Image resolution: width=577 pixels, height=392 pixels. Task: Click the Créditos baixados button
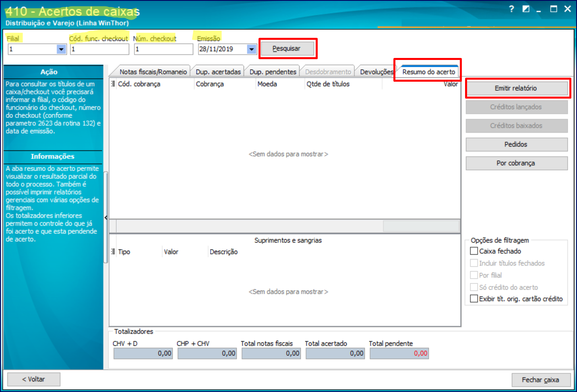pyautogui.click(x=517, y=126)
